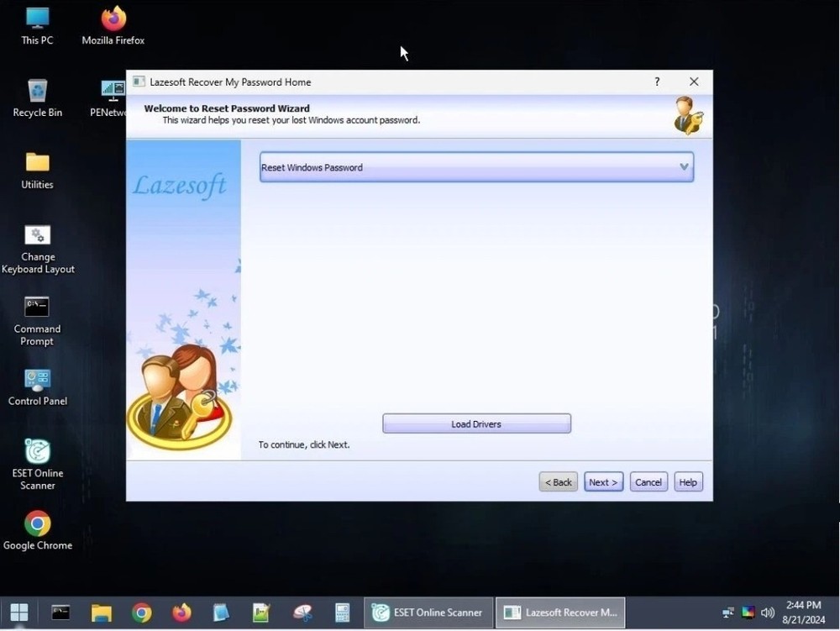The height and width of the screenshot is (631, 840).
Task: Open This PC from the desktop
Action: pyautogui.click(x=36, y=18)
